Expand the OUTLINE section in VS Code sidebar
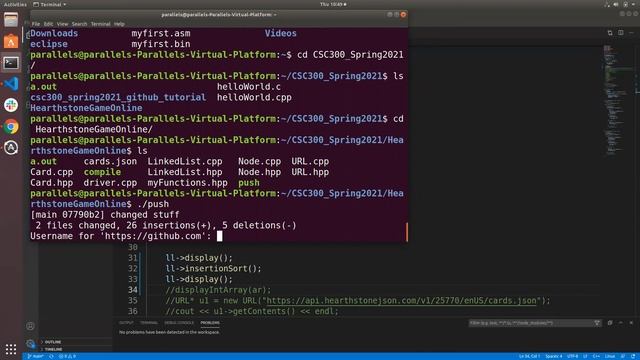The width and height of the screenshot is (640, 360). pyautogui.click(x=52, y=342)
